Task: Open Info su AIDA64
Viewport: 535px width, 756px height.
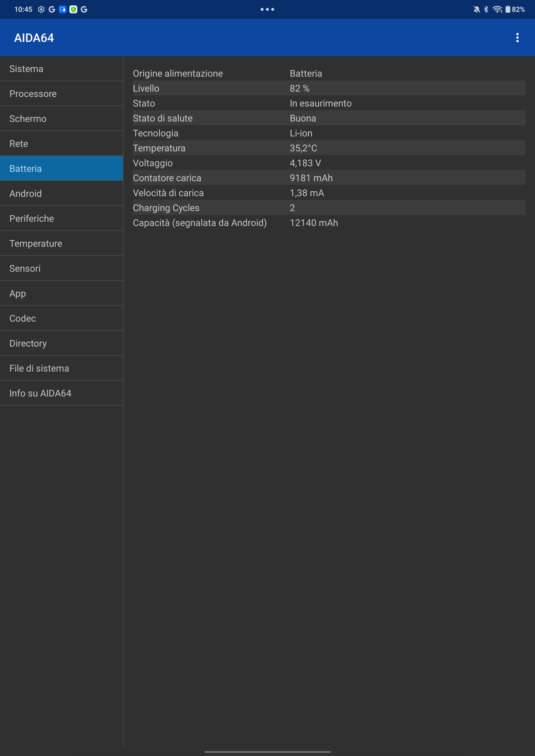Action: 61,393
